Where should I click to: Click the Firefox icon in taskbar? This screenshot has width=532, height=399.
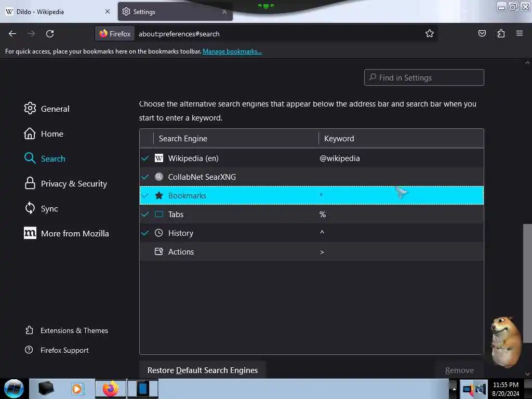(x=111, y=389)
